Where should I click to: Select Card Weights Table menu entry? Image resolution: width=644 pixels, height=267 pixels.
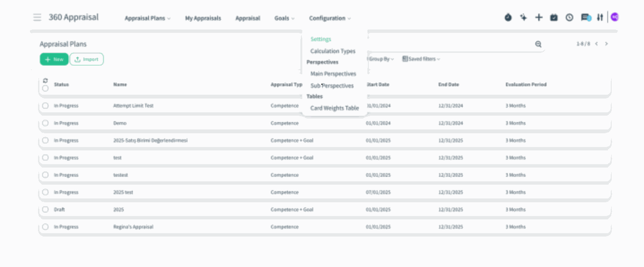click(334, 108)
